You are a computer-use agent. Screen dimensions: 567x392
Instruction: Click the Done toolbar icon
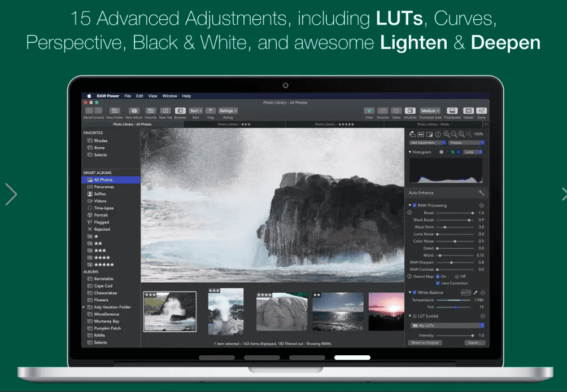(481, 111)
